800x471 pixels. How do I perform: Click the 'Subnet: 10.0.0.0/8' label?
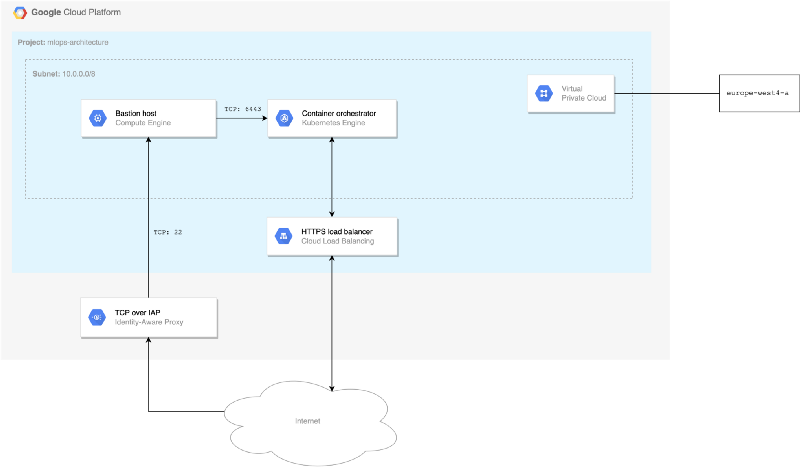click(64, 74)
